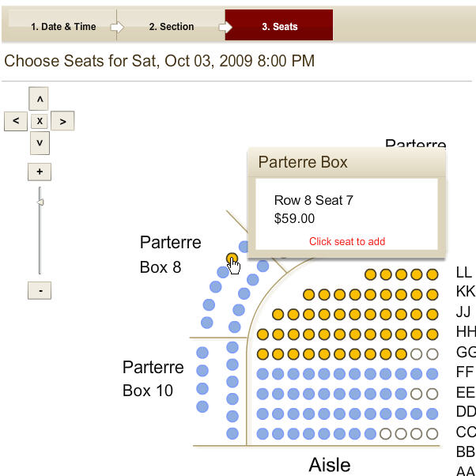The image size is (476, 476).
Task: Go back to the 1. Date & Time step
Action: pos(63,26)
